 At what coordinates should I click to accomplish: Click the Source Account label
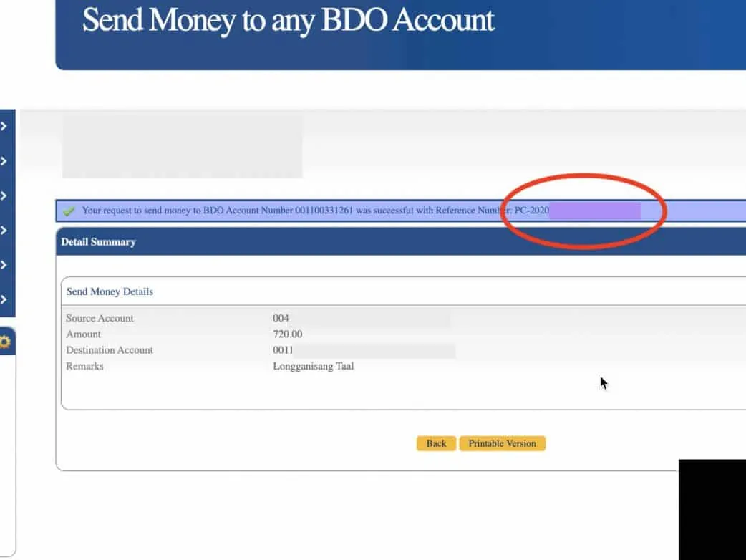coord(100,319)
